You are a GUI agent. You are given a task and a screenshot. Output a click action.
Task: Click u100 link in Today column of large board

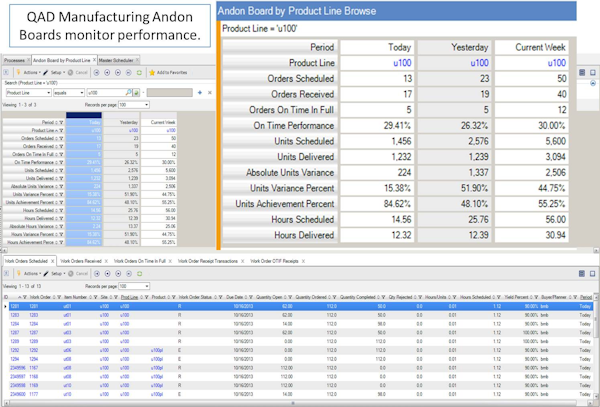click(x=402, y=63)
